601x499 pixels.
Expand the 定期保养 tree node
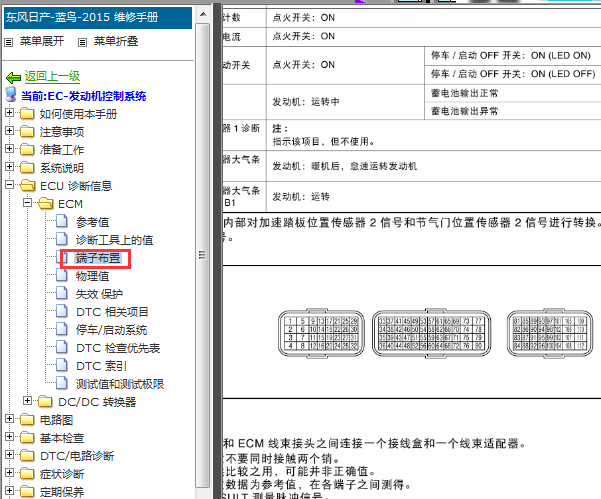[10, 491]
